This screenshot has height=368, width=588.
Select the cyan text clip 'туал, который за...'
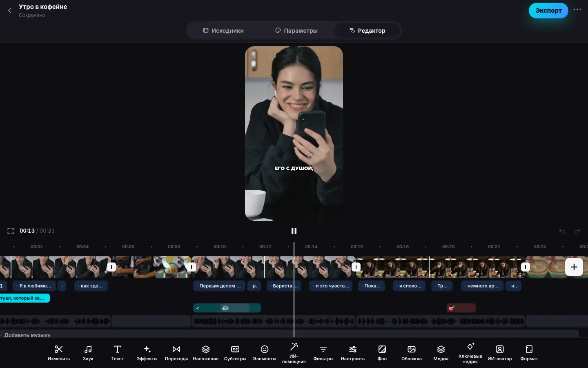24,298
